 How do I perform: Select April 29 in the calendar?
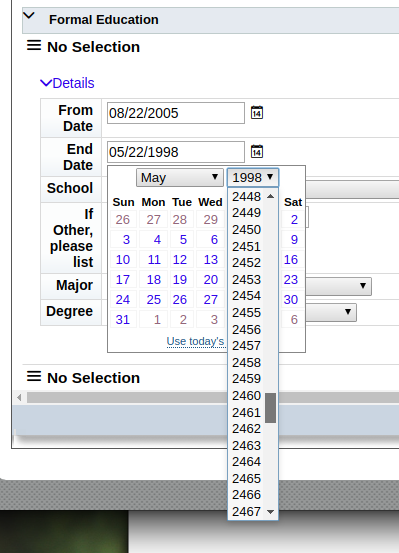pyautogui.click(x=211, y=220)
